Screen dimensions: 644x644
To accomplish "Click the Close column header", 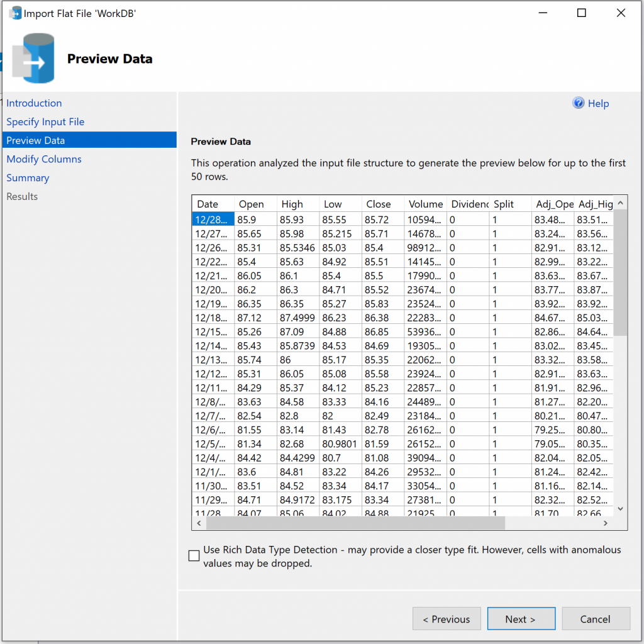I will [383, 204].
